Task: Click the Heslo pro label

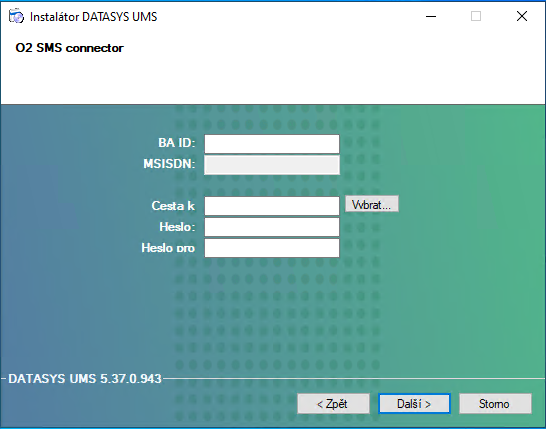Action: click(168, 248)
